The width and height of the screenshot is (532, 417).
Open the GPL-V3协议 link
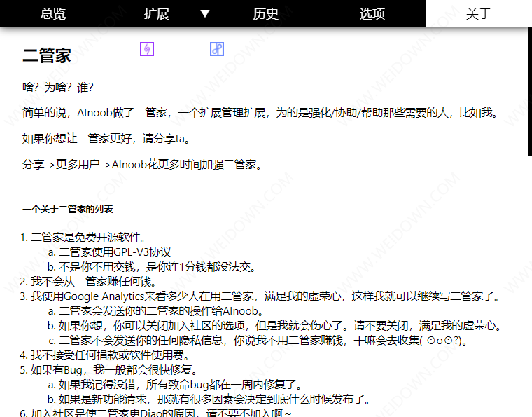(142, 252)
